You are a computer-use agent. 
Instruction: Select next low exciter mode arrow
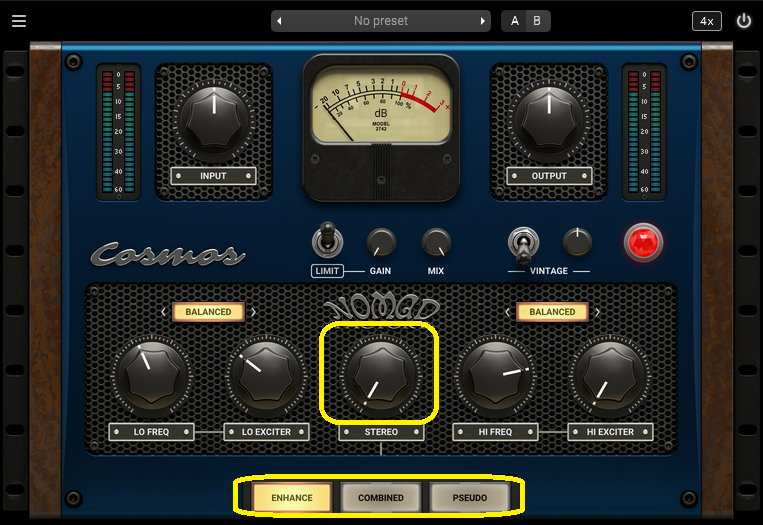click(254, 312)
